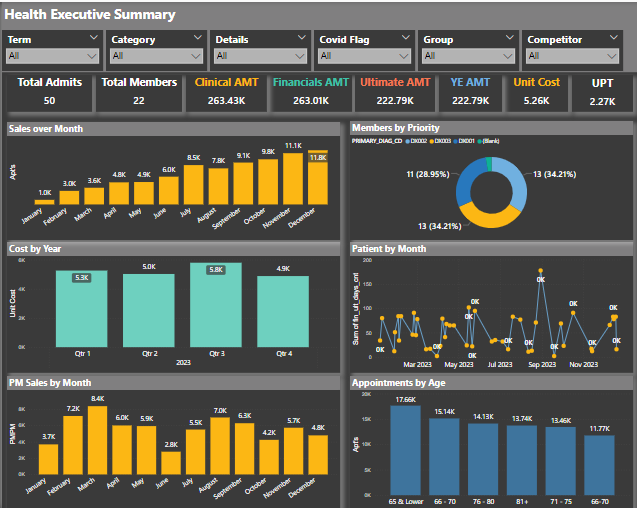637x508 pixels.
Task: Select the DX002 legend color marker
Action: [407, 141]
